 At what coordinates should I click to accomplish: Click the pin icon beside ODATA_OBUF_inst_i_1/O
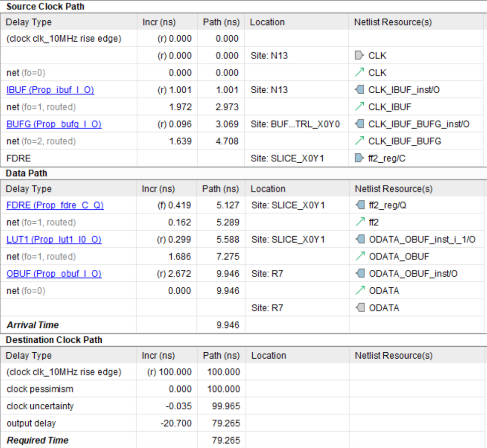point(359,240)
